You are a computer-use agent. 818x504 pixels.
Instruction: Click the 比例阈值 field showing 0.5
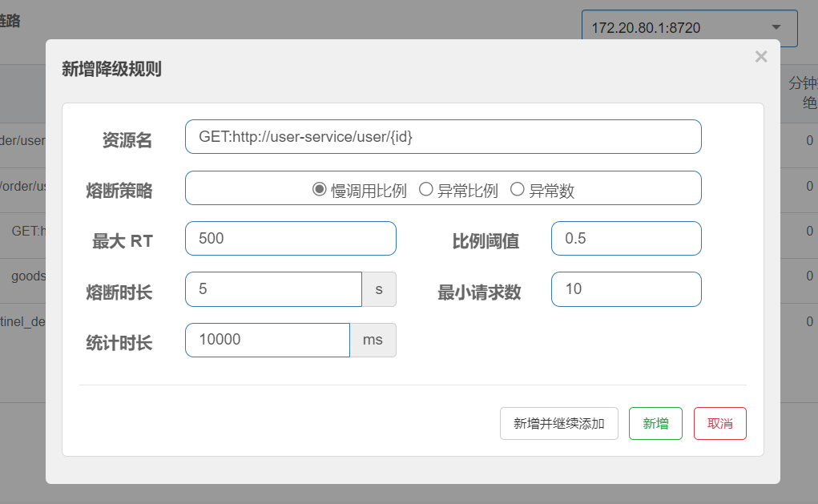(626, 239)
